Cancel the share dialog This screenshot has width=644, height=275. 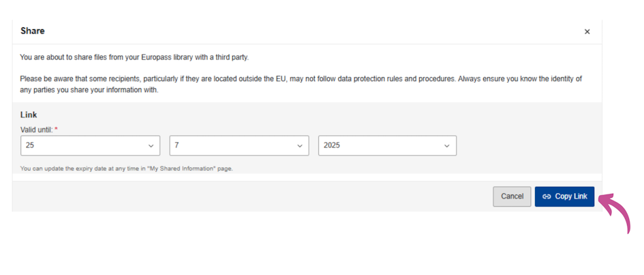coord(512,197)
